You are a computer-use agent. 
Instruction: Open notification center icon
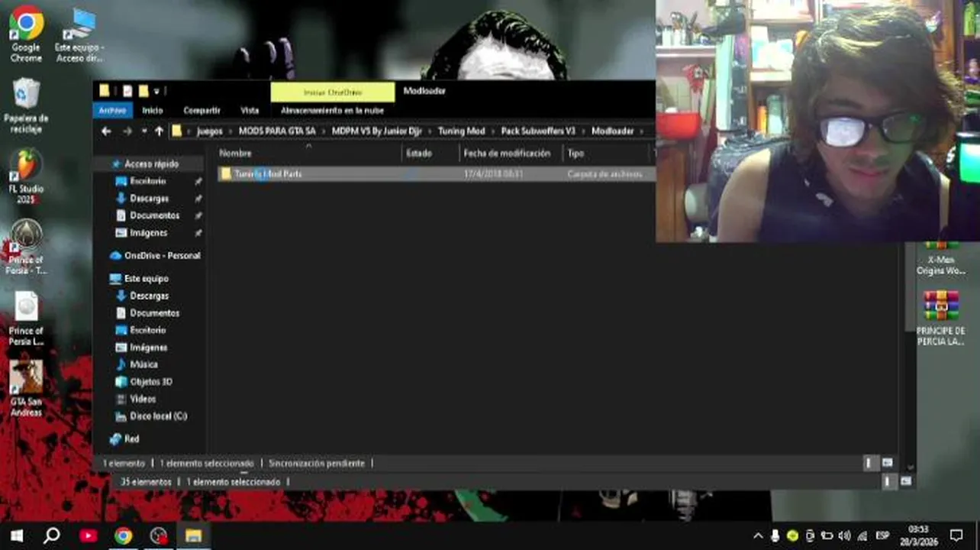956,535
